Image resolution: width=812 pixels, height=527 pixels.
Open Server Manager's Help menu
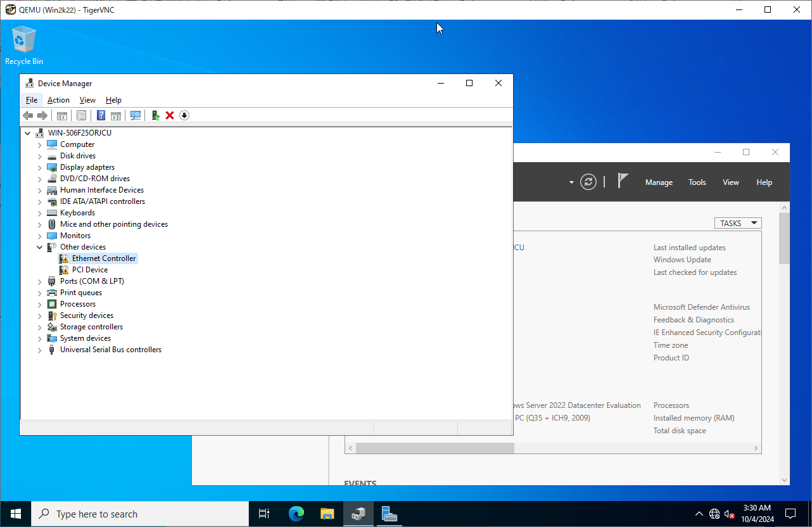pos(764,182)
